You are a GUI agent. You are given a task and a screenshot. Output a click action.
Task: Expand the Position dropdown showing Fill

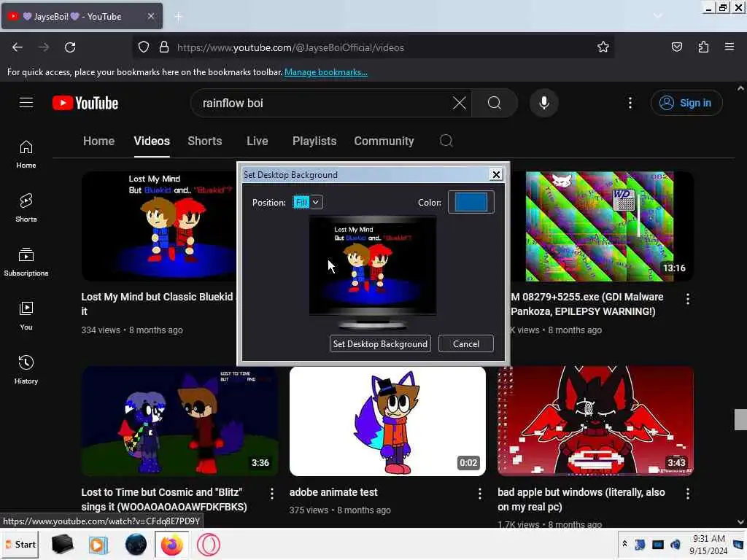coord(307,202)
